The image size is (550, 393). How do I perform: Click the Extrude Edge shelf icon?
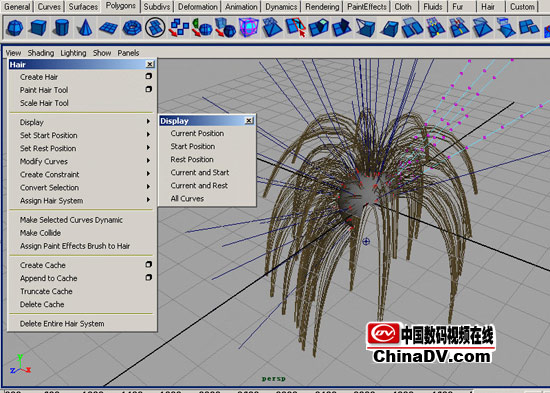tap(342, 28)
